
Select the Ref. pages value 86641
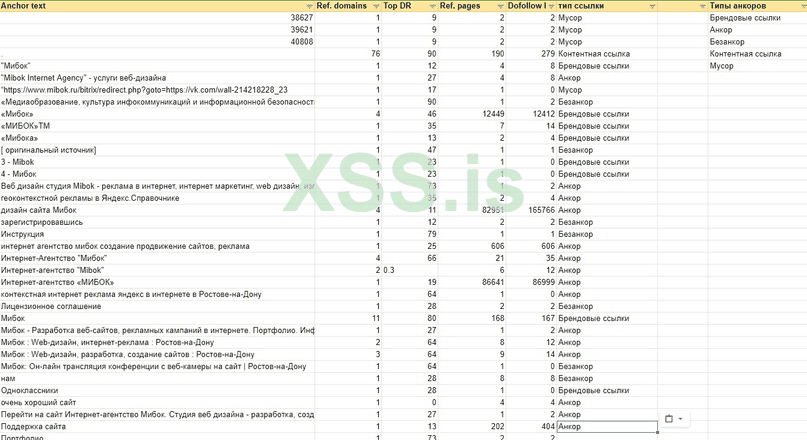pyautogui.click(x=472, y=282)
